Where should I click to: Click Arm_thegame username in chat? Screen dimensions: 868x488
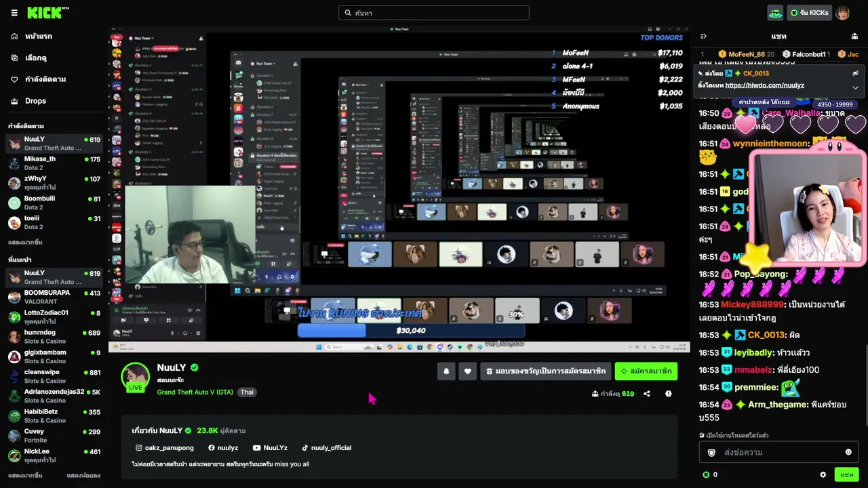[778, 405]
